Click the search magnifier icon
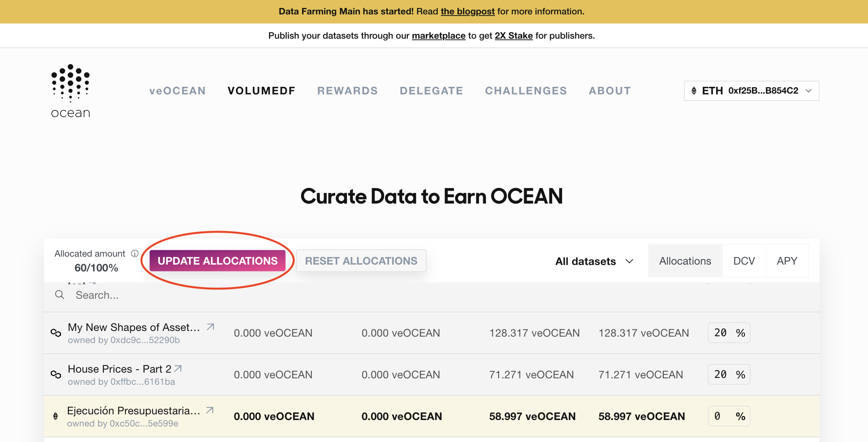Viewport: 868px width, 442px height. [x=59, y=295]
